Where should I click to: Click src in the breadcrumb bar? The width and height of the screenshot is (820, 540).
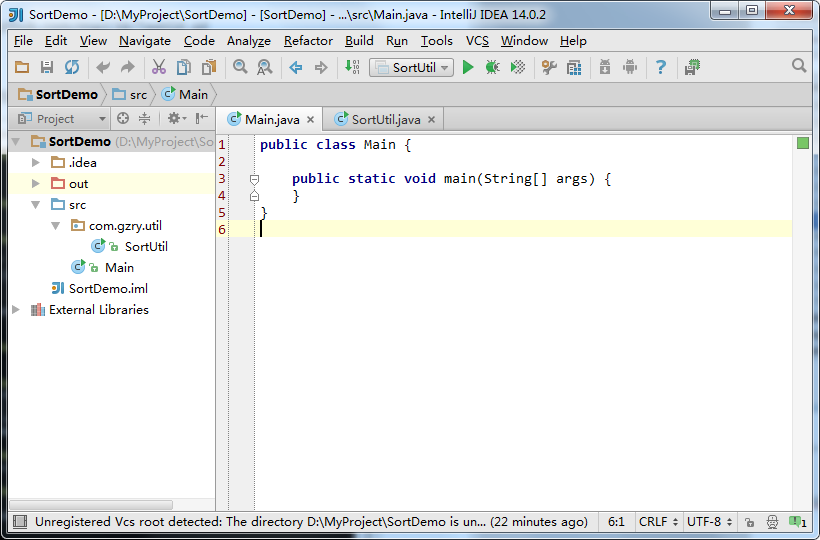click(x=130, y=95)
